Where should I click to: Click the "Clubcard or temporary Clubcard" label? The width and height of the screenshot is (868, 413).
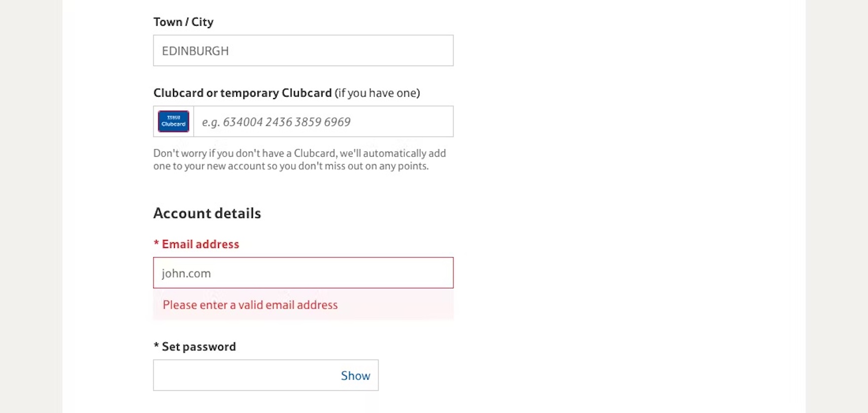pos(242,93)
